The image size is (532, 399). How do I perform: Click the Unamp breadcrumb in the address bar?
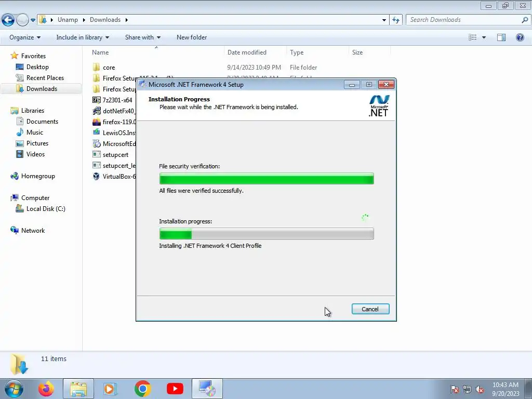click(68, 20)
